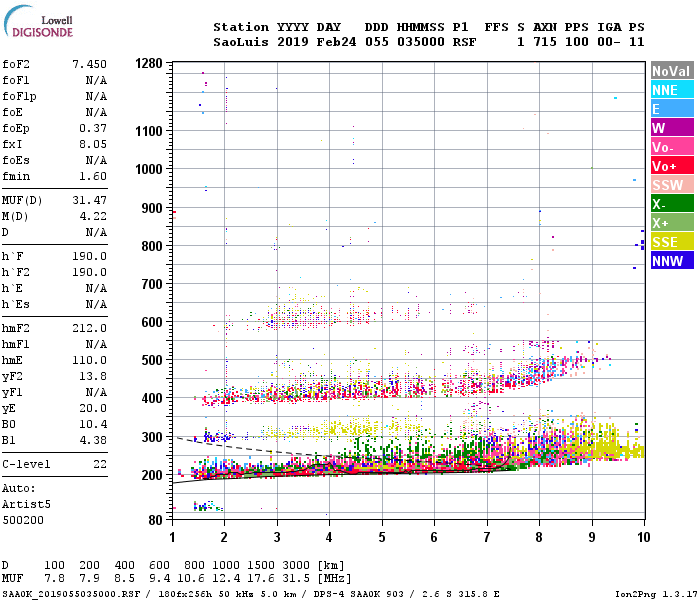Click the [MHz] unit label
Screen dimensions: 700x600
[334, 579]
